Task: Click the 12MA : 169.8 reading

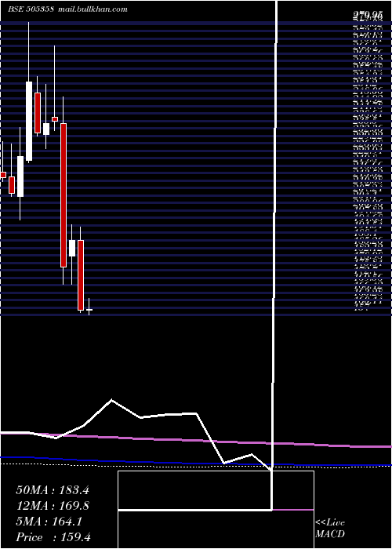Action: 53,506
